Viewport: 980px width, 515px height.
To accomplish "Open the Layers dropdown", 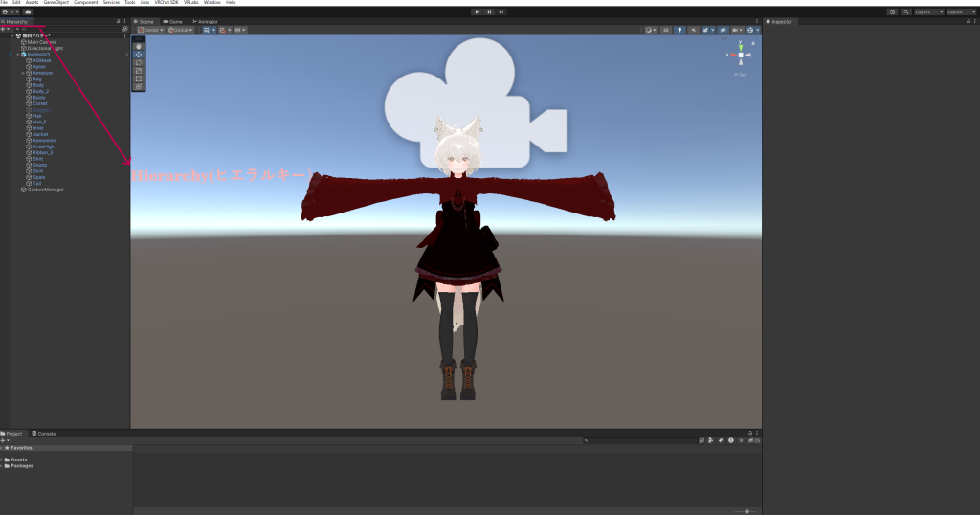I will point(926,11).
